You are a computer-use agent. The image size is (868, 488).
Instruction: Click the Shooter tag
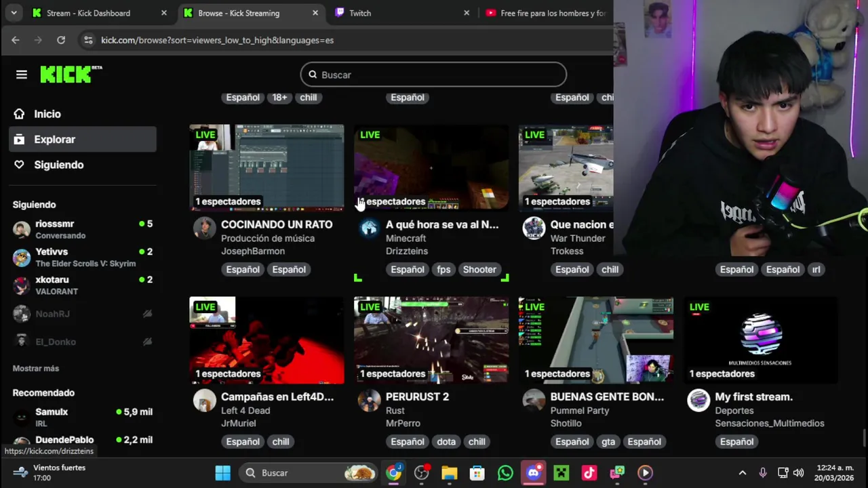(x=479, y=269)
